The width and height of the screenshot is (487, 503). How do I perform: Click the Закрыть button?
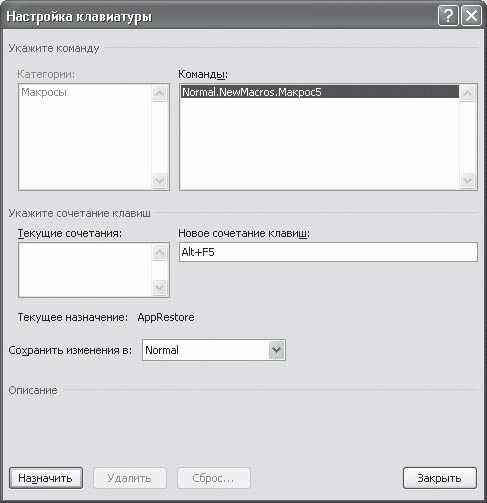440,478
